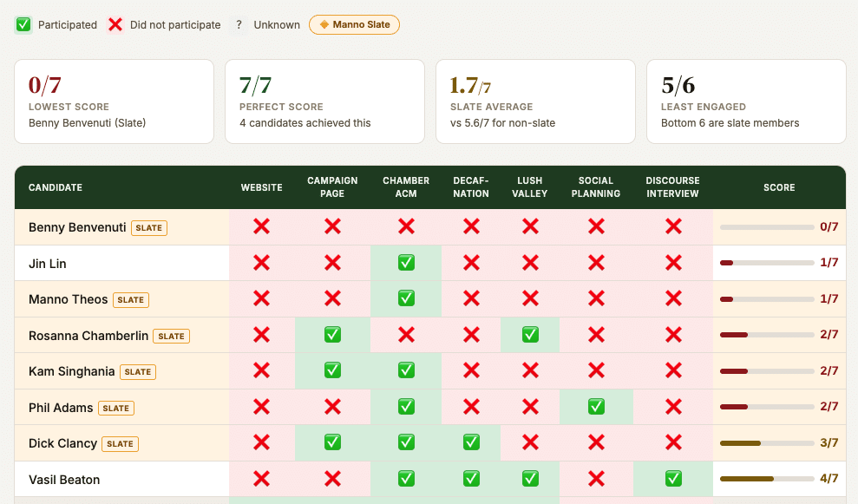Click the Chamber ACM column header
The height and width of the screenshot is (504, 858).
(x=406, y=187)
